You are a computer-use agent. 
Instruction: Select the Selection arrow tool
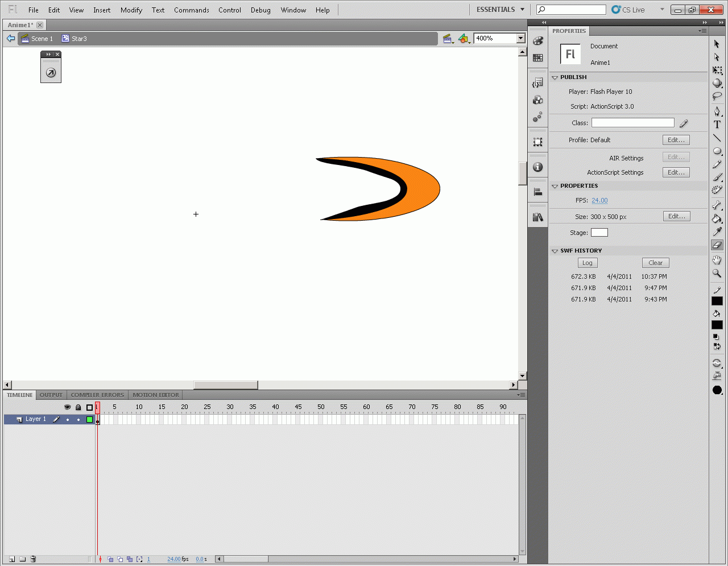click(717, 44)
